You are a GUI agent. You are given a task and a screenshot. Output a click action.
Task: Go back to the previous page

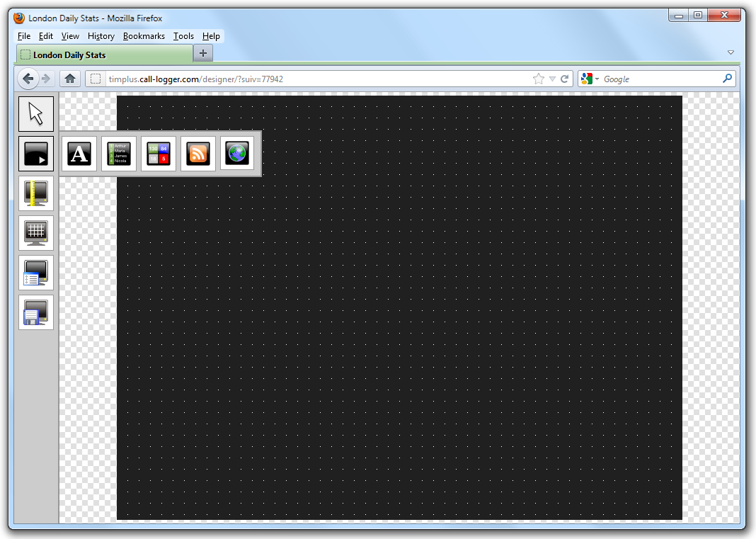tap(28, 79)
